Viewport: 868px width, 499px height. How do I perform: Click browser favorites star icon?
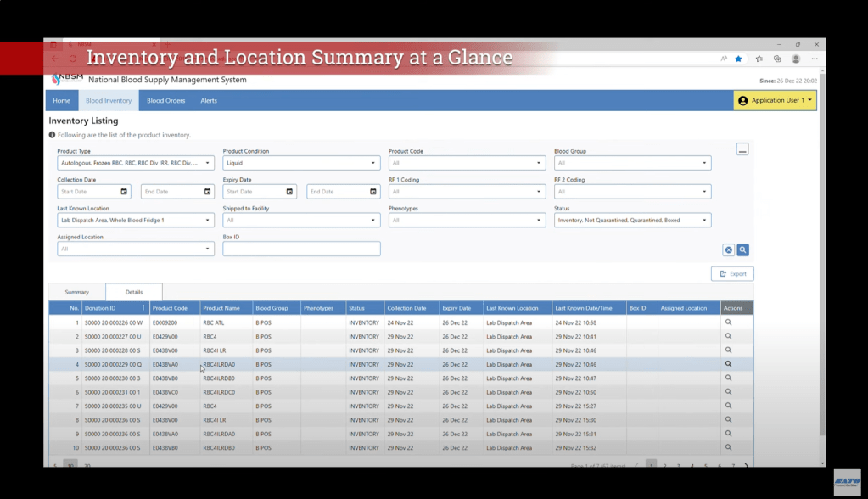click(738, 59)
